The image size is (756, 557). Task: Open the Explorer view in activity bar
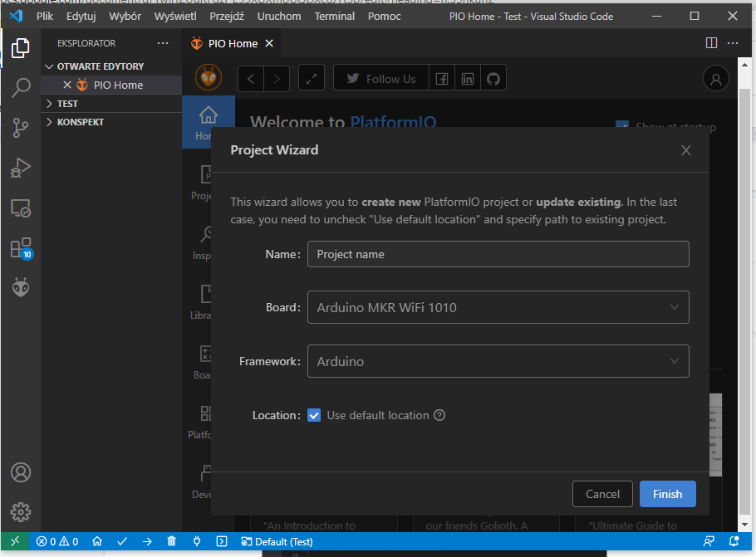(x=20, y=47)
